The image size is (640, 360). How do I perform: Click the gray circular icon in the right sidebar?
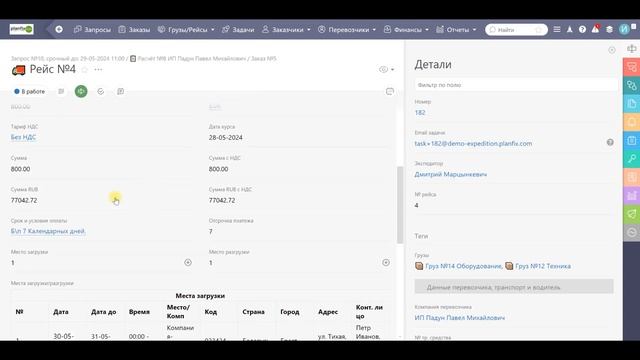631,233
